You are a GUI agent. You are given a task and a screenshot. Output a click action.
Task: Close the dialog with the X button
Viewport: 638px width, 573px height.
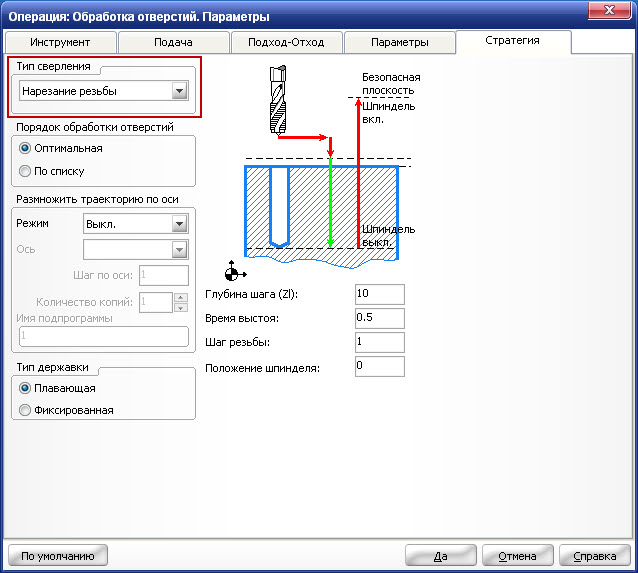[609, 10]
